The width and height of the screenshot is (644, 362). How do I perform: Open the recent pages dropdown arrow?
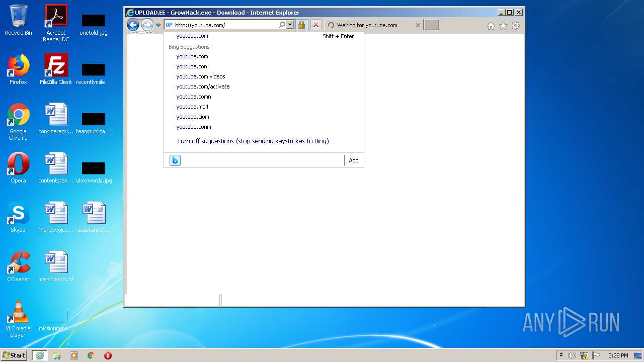pyautogui.click(x=158, y=25)
